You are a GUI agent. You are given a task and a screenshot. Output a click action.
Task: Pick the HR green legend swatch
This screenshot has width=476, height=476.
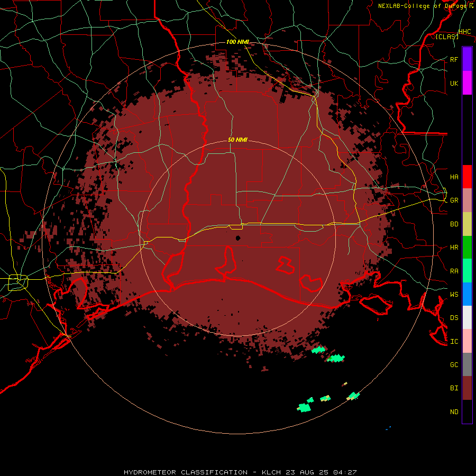click(467, 247)
